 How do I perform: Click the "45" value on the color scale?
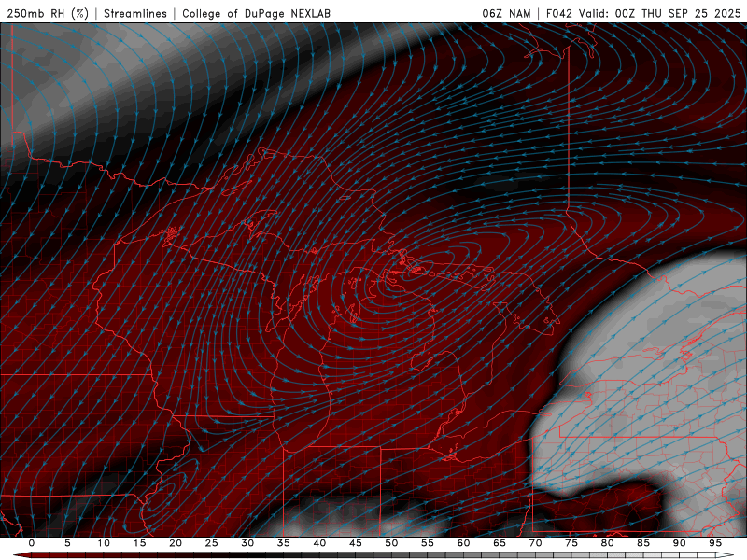pos(356,543)
